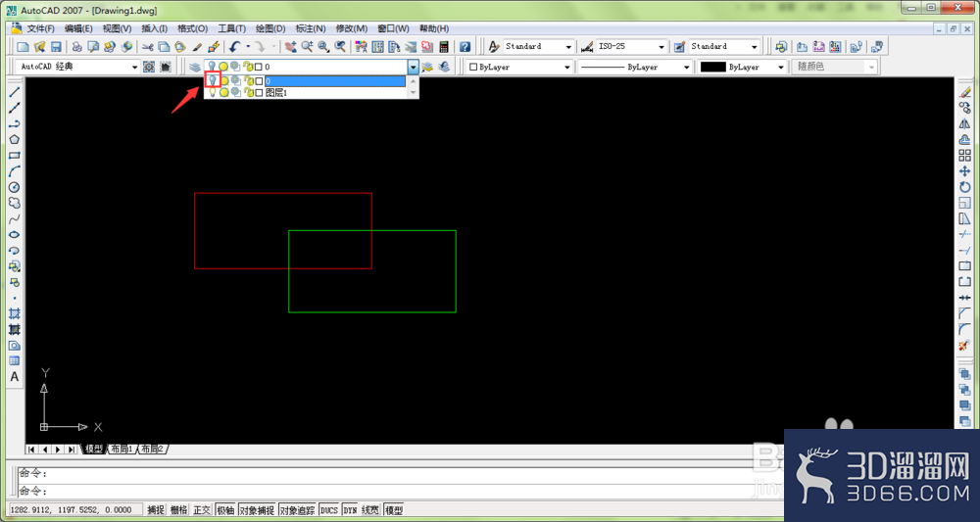Select the Mirror modify tool
The image size is (980, 522).
[x=964, y=123]
